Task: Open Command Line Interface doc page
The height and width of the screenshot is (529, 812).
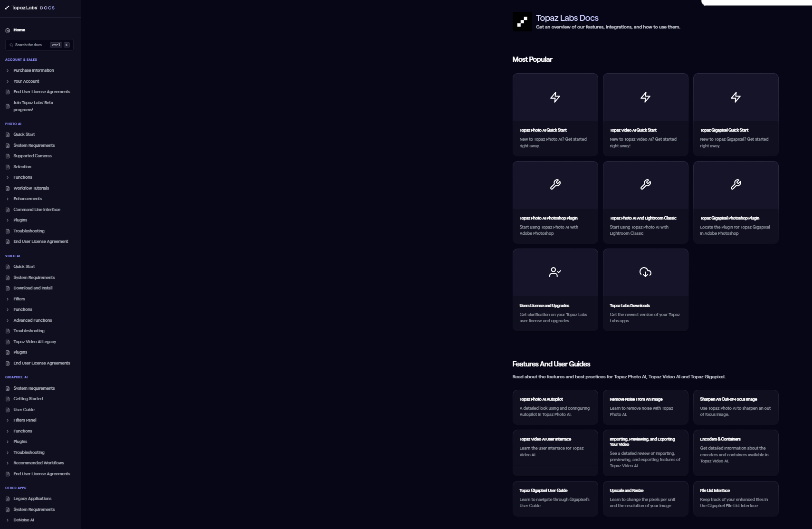Action: coord(37,210)
